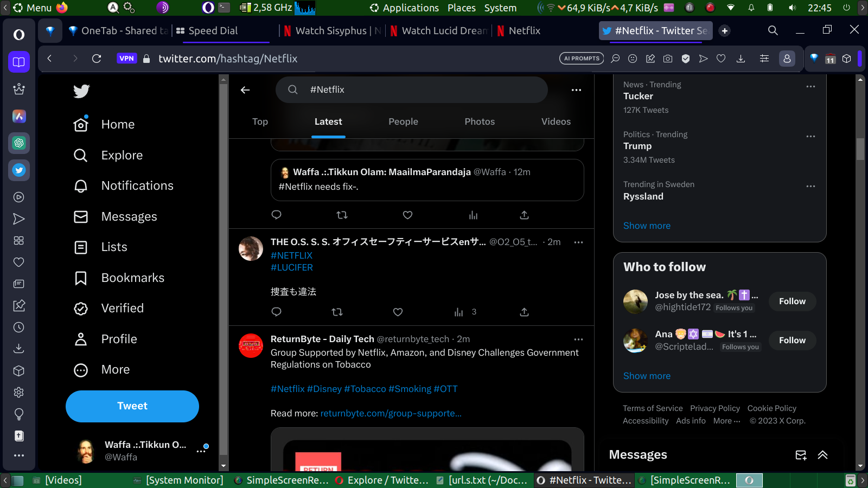
Task: Toggle the Opera workspaces button in sidebar
Action: click(x=19, y=62)
